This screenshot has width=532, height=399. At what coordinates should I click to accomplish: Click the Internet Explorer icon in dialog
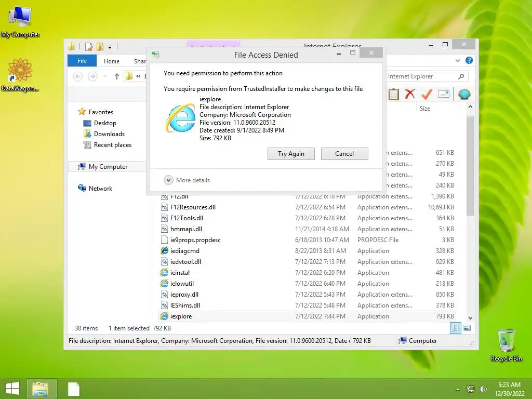click(x=180, y=118)
